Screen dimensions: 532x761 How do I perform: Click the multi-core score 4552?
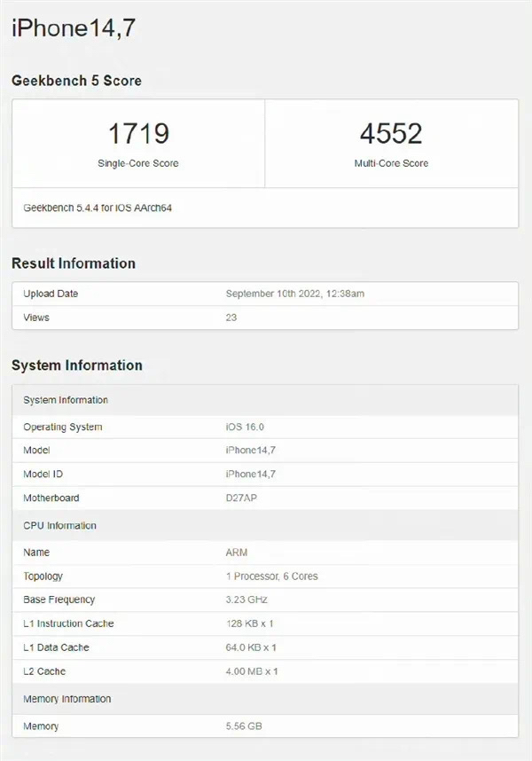[x=391, y=134]
